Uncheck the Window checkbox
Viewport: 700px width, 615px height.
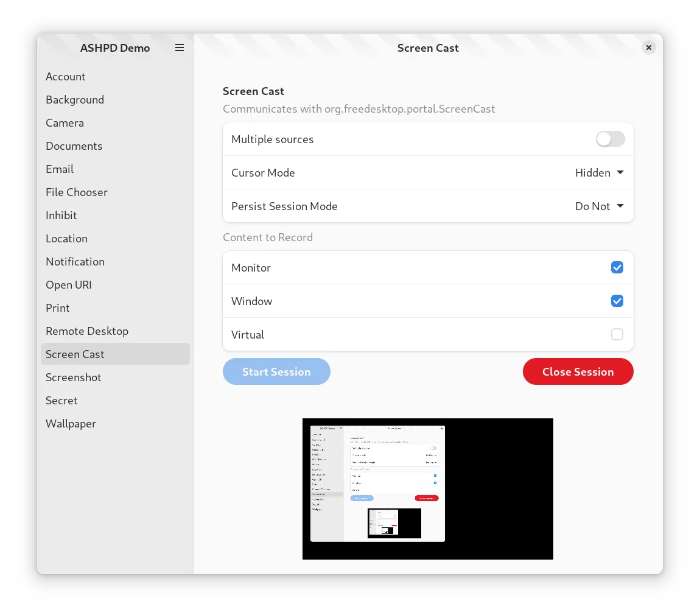click(617, 301)
